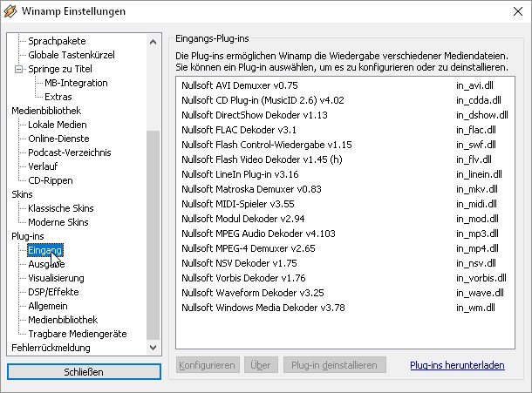
Task: Select the Skins category
Action: click(x=22, y=194)
